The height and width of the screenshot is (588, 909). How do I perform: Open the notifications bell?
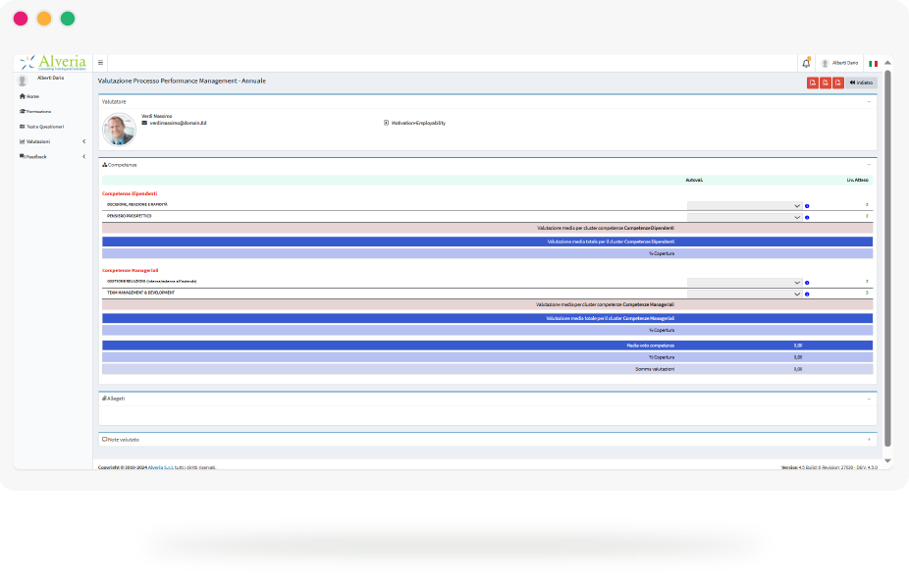806,63
